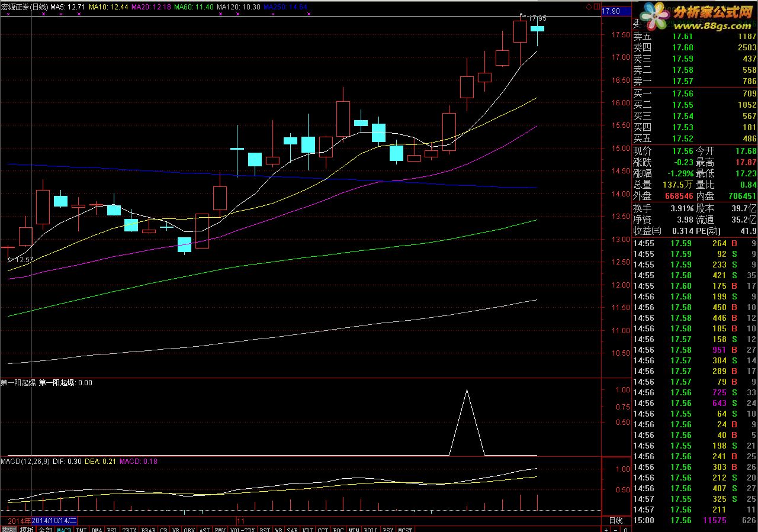Select the CR indicator tab
The height and width of the screenshot is (532, 758).
coord(164,529)
